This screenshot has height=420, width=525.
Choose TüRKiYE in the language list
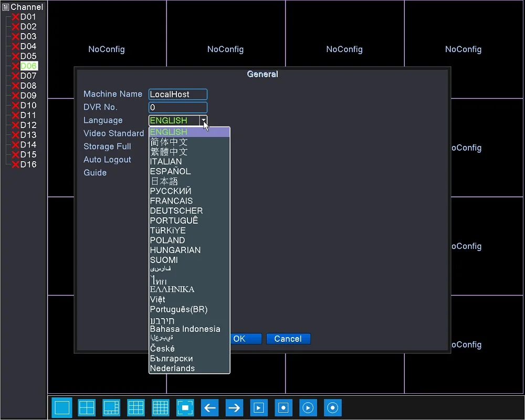point(189,230)
